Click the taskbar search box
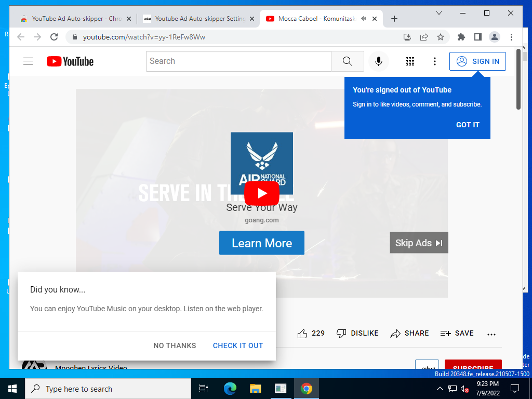 coord(108,389)
